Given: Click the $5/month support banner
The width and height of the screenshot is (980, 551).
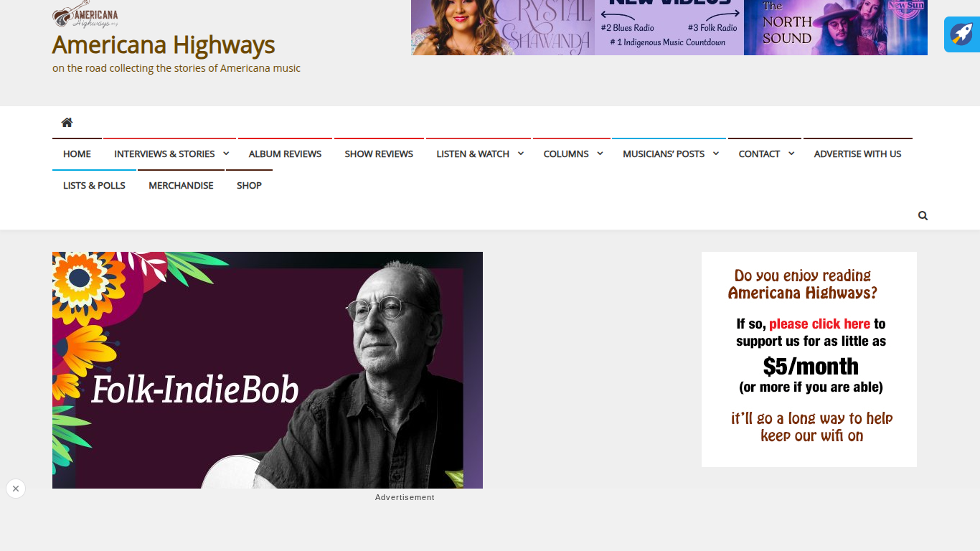Looking at the screenshot, I should click(809, 359).
